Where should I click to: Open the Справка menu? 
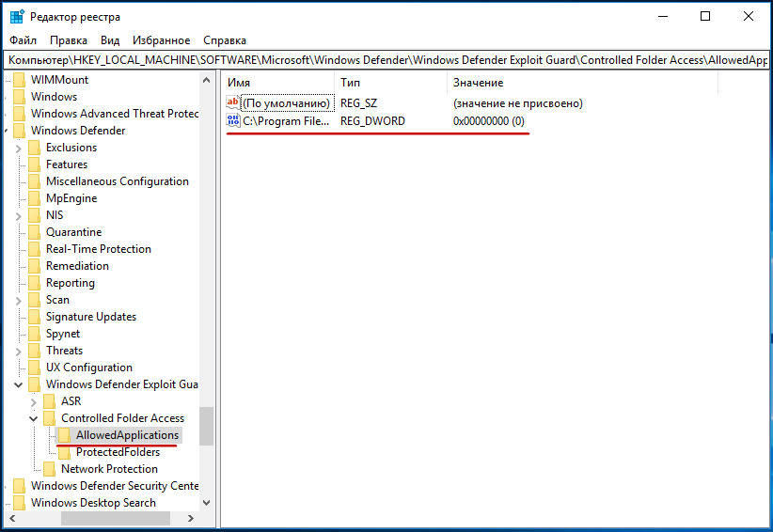(x=225, y=40)
